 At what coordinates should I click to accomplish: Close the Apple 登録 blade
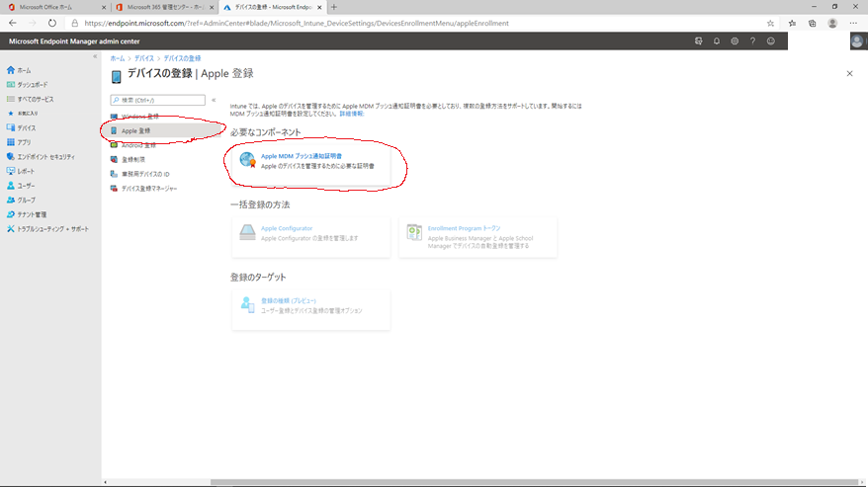pyautogui.click(x=850, y=74)
